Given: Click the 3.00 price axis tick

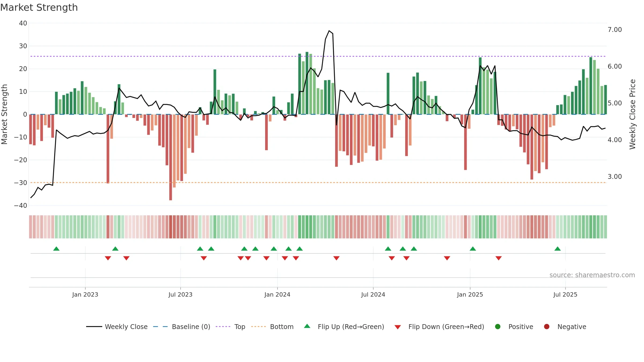Looking at the screenshot, I should point(615,176).
